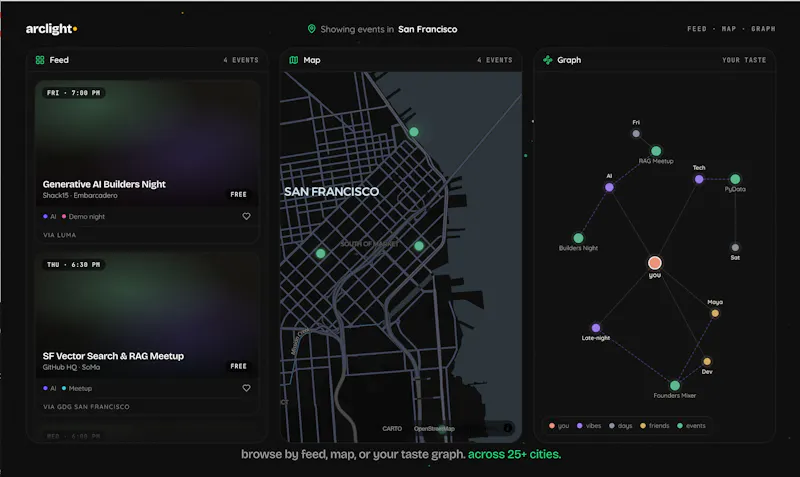The width and height of the screenshot is (800, 477).
Task: Open the SF Vector Search & RAG Meetup card image
Action: (x=147, y=315)
